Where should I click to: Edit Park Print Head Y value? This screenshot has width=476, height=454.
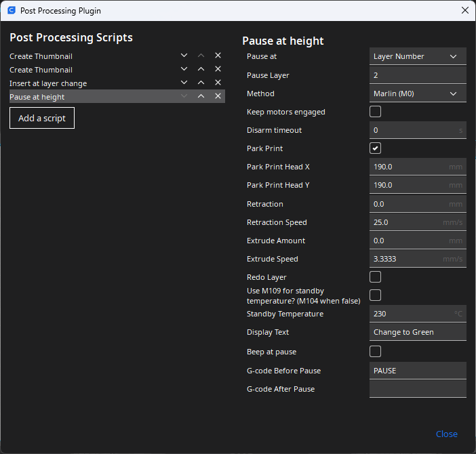(x=418, y=185)
